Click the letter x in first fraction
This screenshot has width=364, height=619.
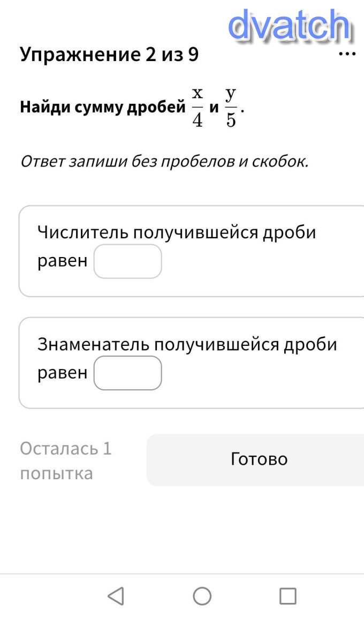pos(198,94)
